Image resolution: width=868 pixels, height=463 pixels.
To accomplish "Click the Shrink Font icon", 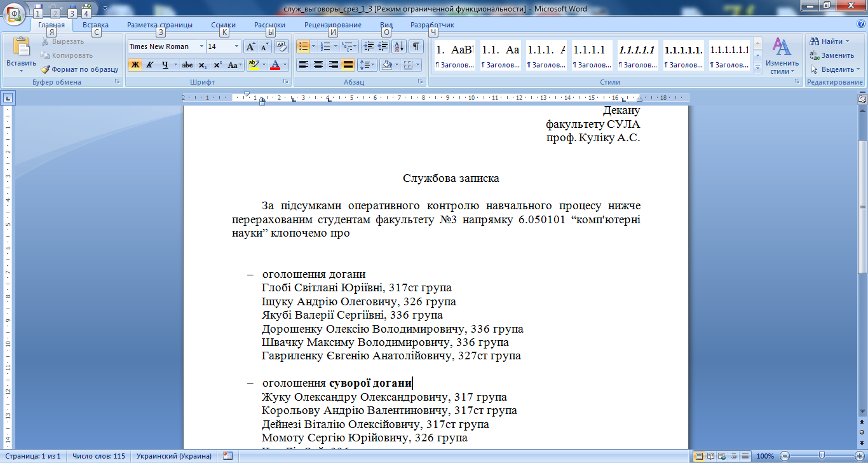I will tap(264, 46).
